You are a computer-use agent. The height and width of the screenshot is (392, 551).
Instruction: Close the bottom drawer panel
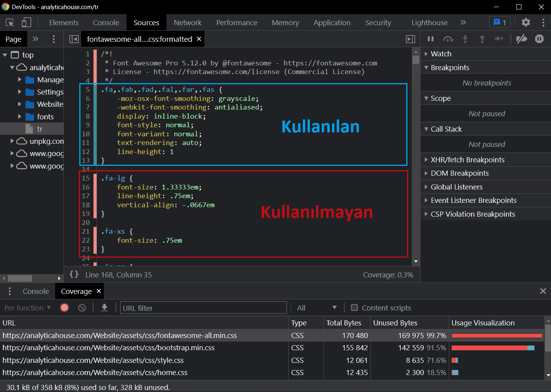543,291
